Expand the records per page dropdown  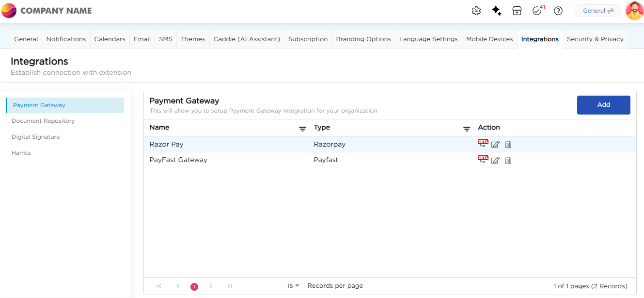(x=293, y=286)
